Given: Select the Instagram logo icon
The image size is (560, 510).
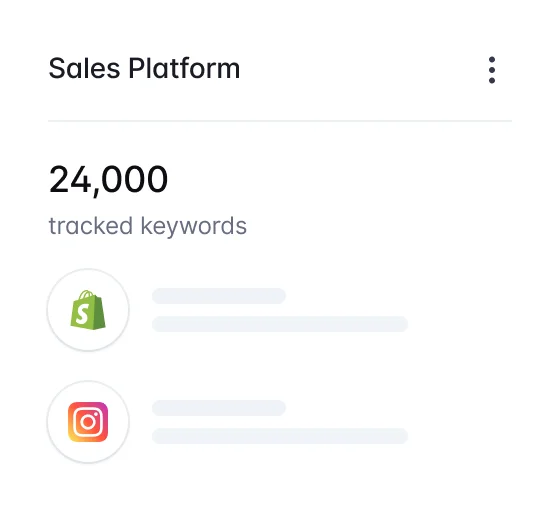Looking at the screenshot, I should point(88,422).
